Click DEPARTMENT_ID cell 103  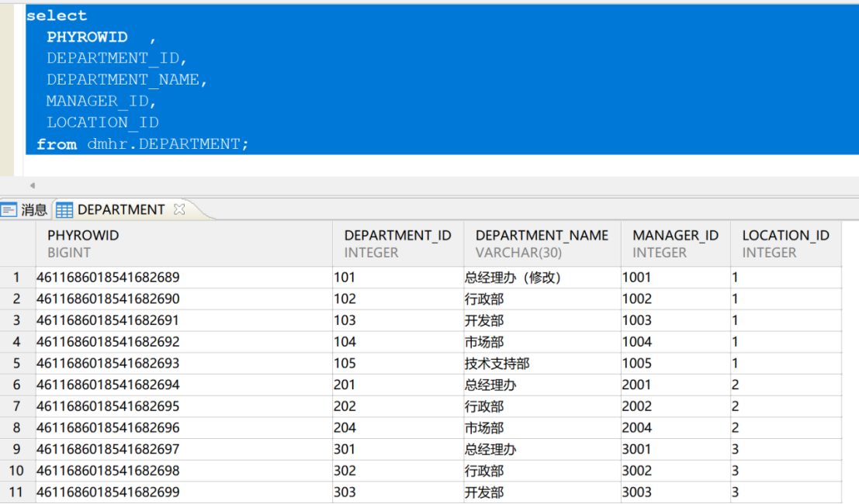point(398,320)
